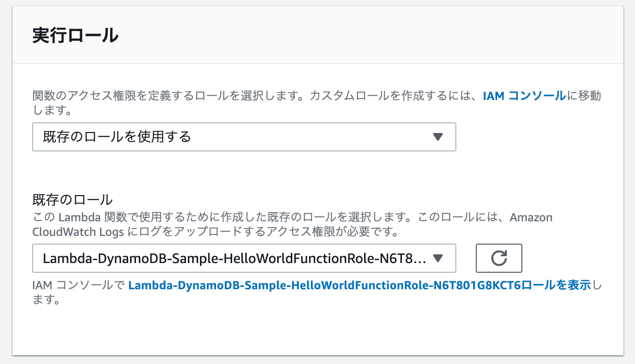Click the dropdown arrow on the role type selector
The width and height of the screenshot is (635, 364).
coord(438,137)
